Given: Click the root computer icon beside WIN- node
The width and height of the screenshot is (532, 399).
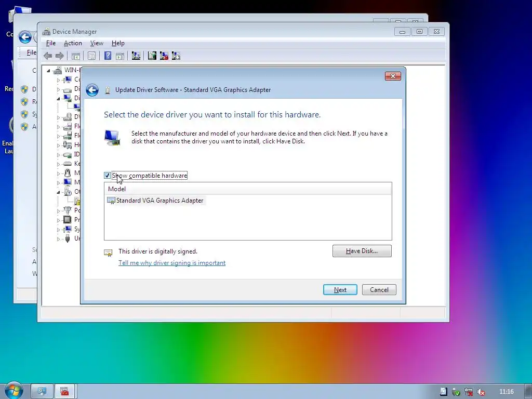Looking at the screenshot, I should click(x=58, y=70).
